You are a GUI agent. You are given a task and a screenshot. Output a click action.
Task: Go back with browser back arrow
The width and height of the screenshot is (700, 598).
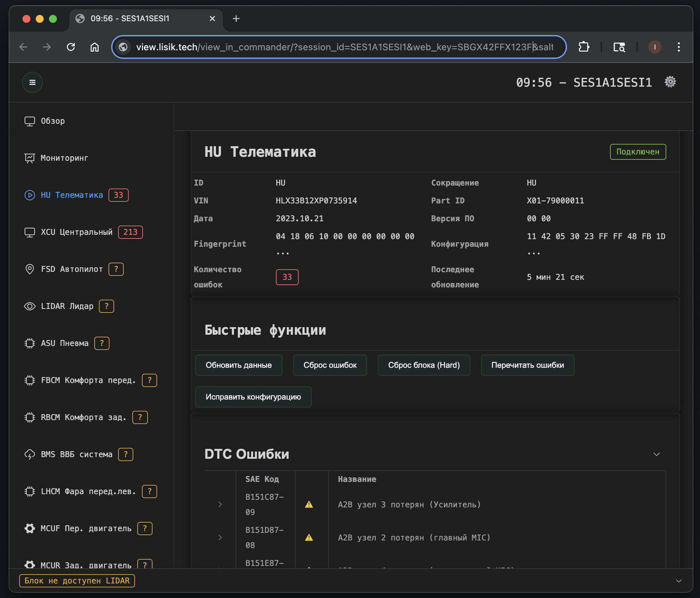[x=23, y=47]
